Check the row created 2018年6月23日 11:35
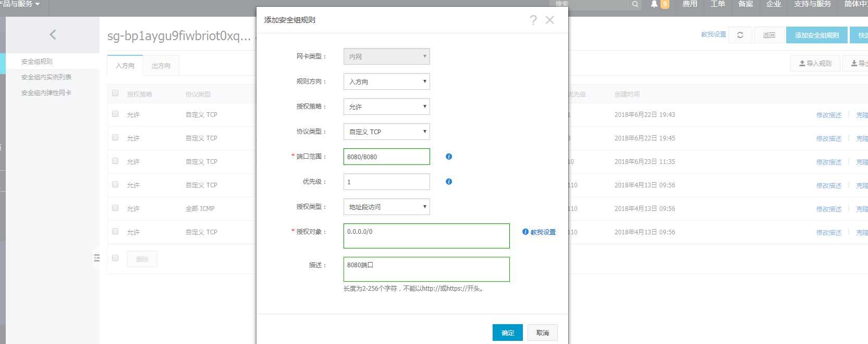The height and width of the screenshot is (344, 868). 115,161
